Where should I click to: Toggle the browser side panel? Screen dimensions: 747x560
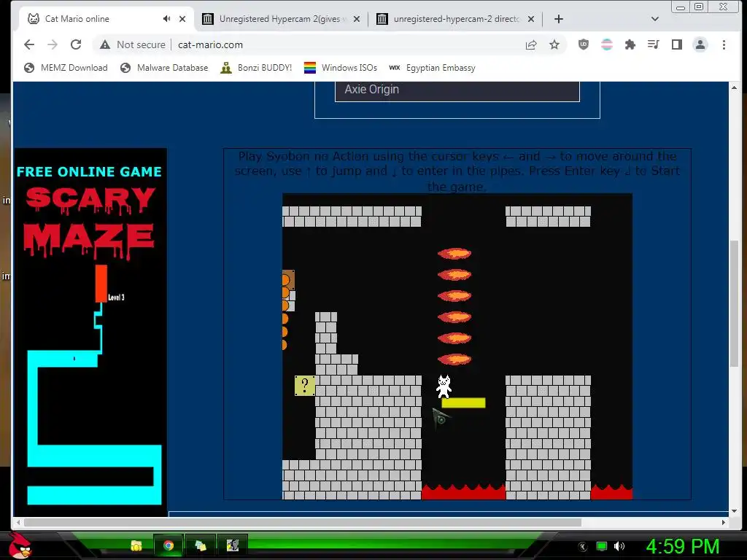tap(676, 44)
